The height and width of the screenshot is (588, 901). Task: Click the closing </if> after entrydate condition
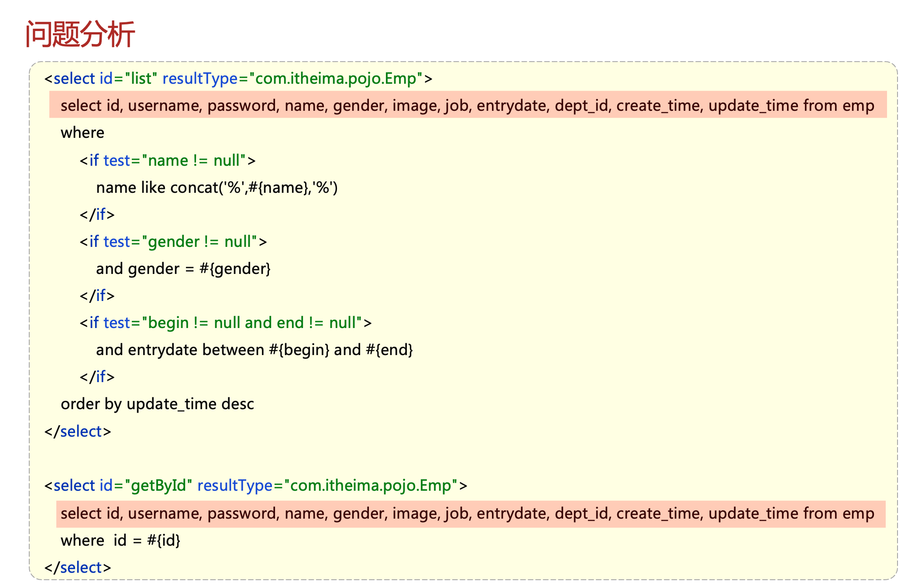[x=97, y=377]
